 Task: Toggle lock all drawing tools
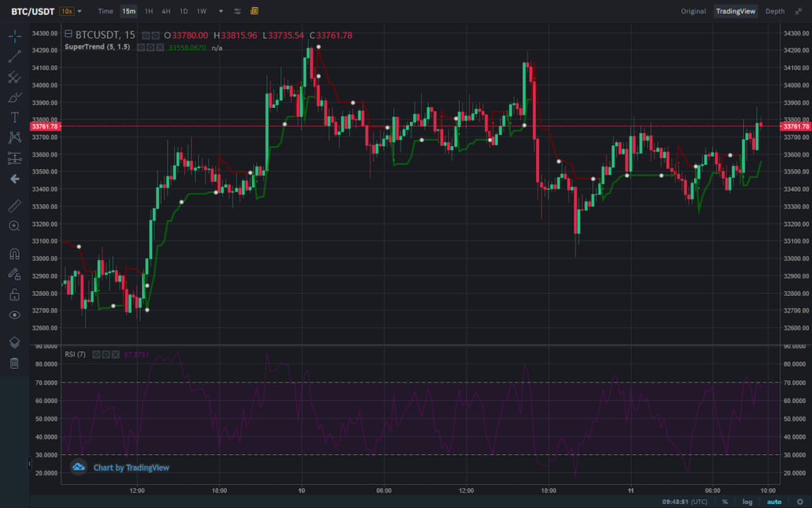14,294
